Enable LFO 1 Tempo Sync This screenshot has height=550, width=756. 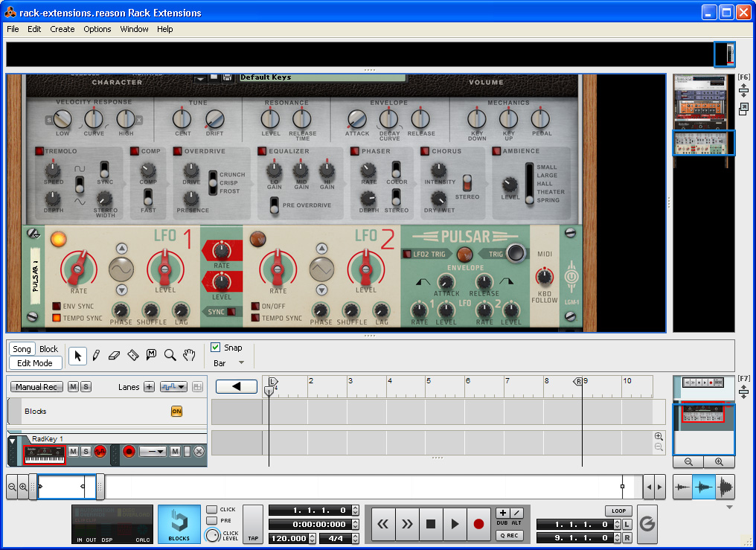(57, 318)
